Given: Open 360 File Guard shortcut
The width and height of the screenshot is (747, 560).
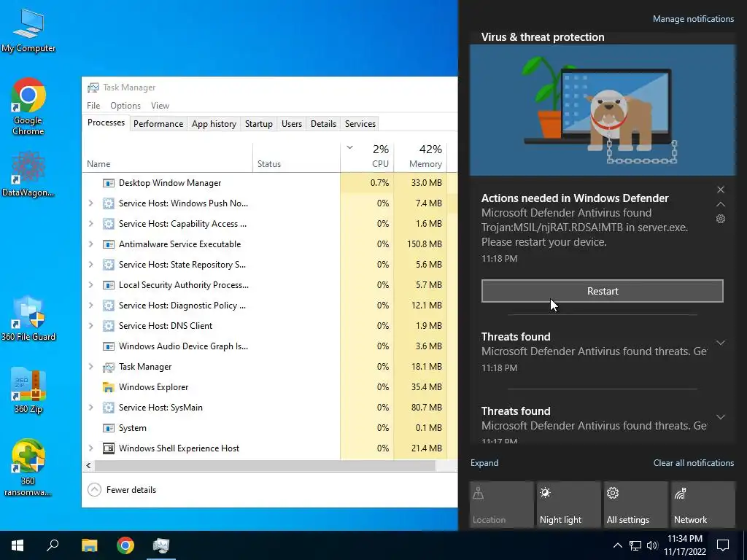Looking at the screenshot, I should [x=28, y=318].
